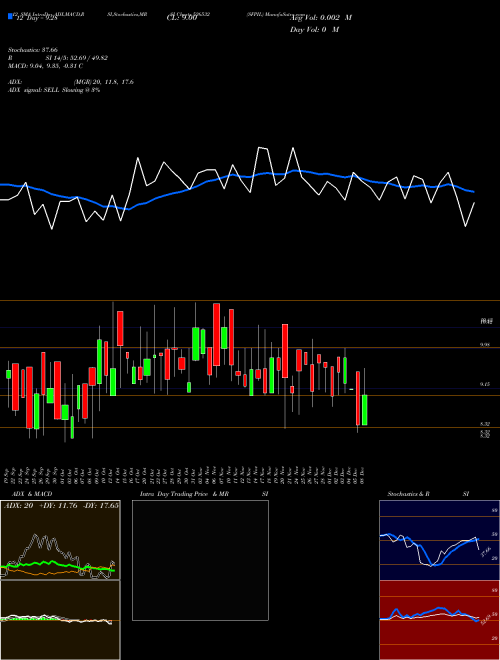Click the 'Intra Day Trading Price & MRSI' title
Viewport: 500px width, 660px height.
click(x=204, y=494)
